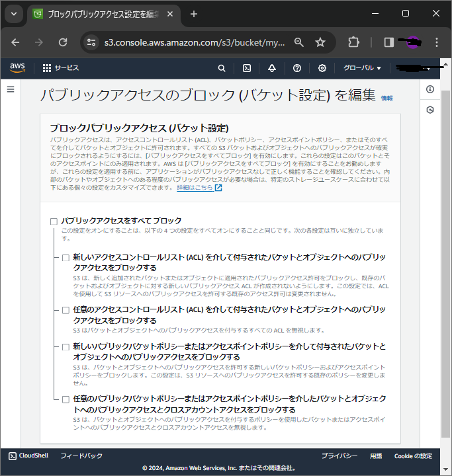Check the 新しいアクセスコントロールリスト (ACL) block checkbox
The height and width of the screenshot is (476, 452).
pyautogui.click(x=66, y=258)
